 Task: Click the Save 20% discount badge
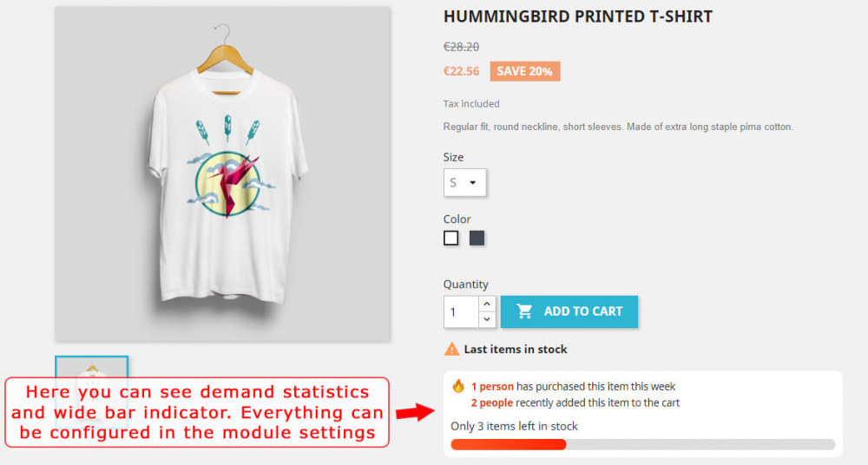[525, 71]
